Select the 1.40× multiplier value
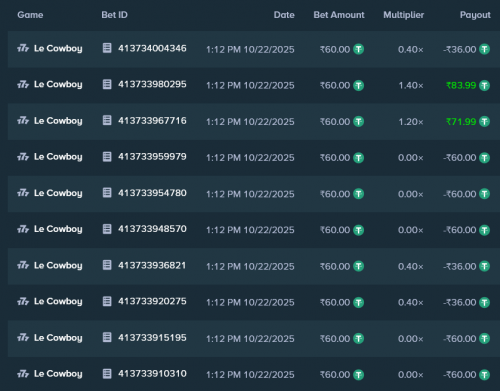The height and width of the screenshot is (391, 500). click(411, 86)
